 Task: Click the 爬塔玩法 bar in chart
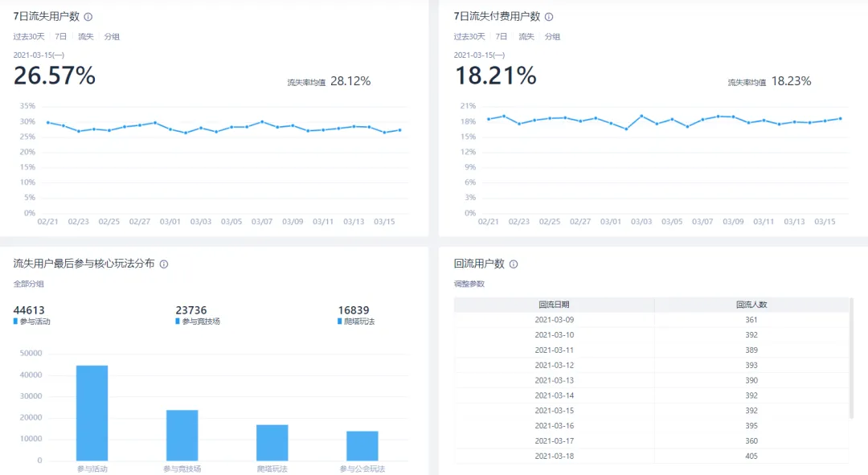click(272, 442)
